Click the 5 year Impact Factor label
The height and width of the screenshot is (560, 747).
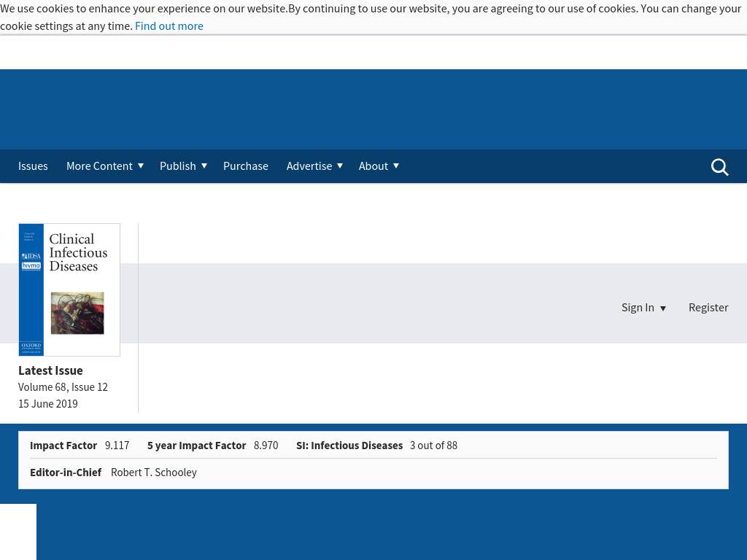click(196, 446)
